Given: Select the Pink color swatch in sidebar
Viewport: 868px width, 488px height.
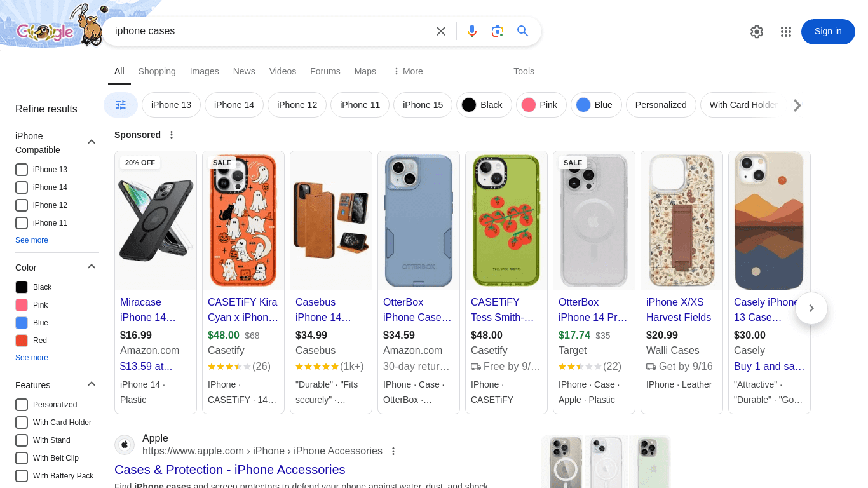Looking at the screenshot, I should coord(22,305).
